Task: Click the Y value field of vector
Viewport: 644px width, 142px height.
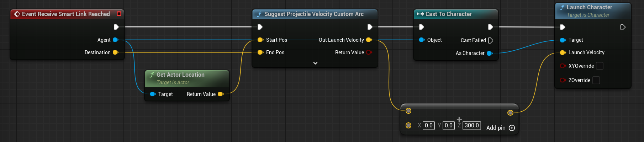Action: pyautogui.click(x=449, y=126)
